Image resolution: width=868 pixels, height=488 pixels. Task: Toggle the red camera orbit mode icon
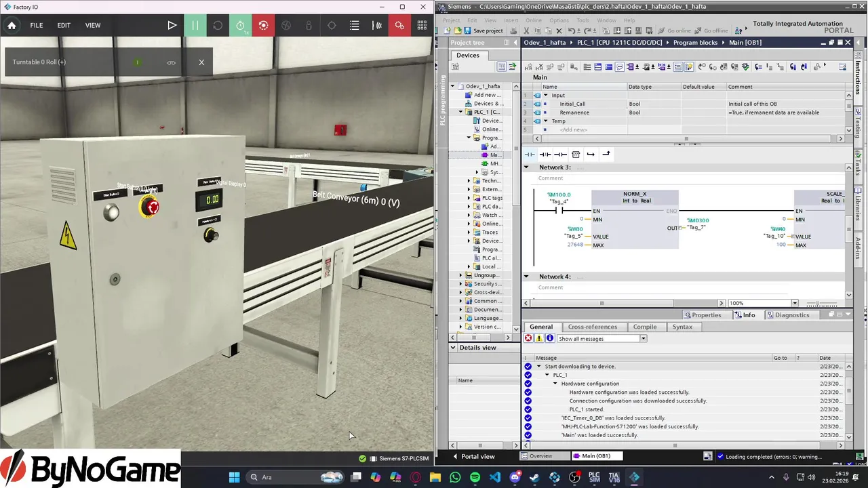263,25
